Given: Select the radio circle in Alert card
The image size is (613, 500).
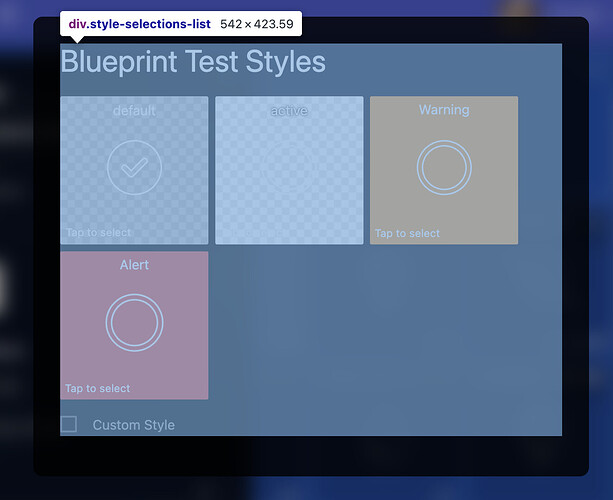Looking at the screenshot, I should [x=134, y=323].
